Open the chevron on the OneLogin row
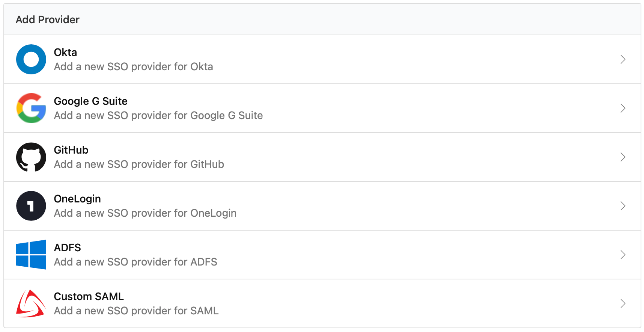 click(623, 206)
